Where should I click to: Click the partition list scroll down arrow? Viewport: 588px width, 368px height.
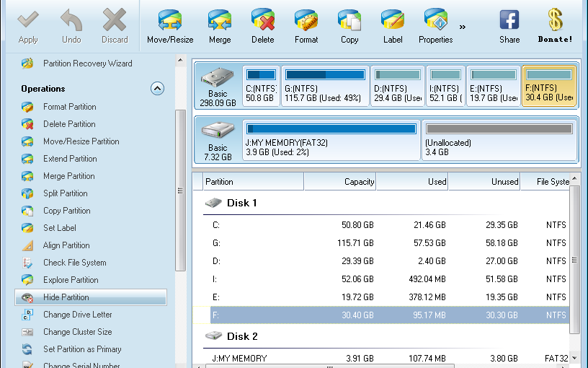point(575,358)
